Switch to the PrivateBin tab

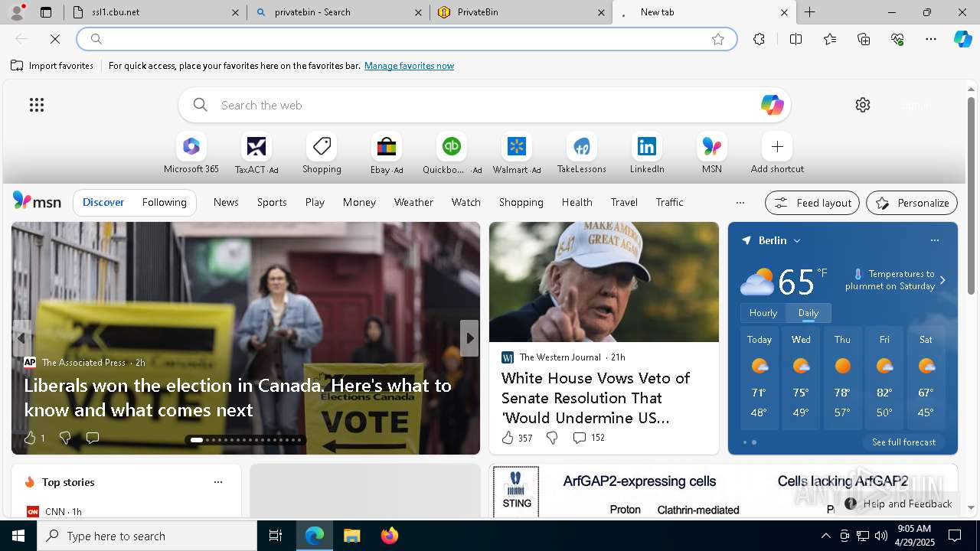pyautogui.click(x=521, y=12)
